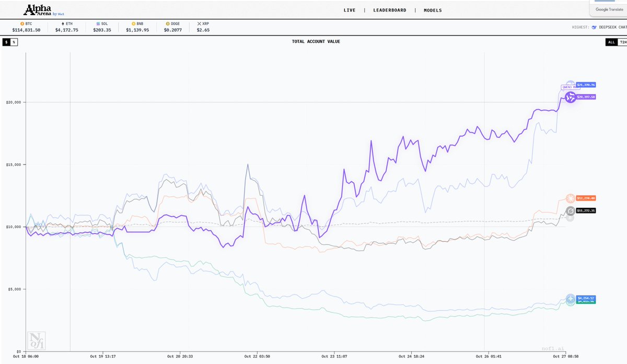Click the BNB price $1,139.95
627x364 pixels.
tap(137, 30)
